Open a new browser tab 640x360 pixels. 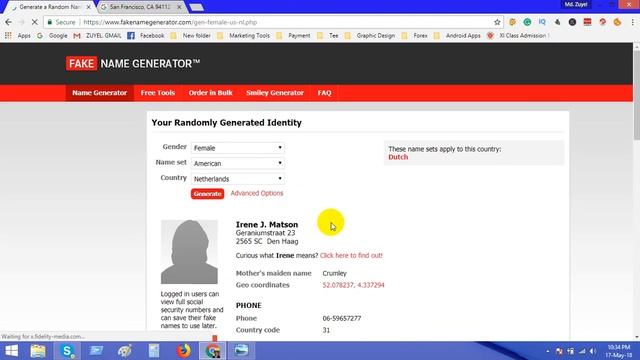click(x=196, y=7)
